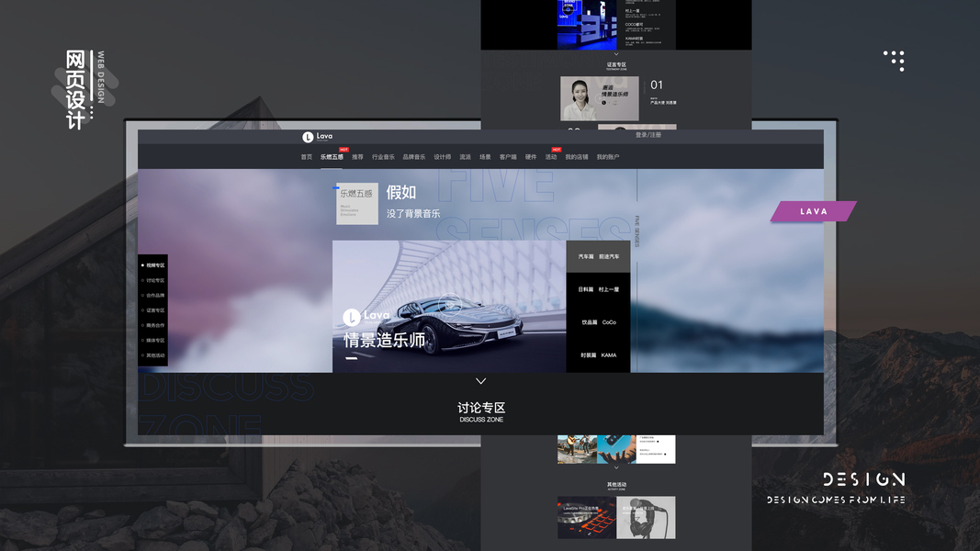Open the drum pad activity thumbnail
This screenshot has width=980, height=551.
586,517
